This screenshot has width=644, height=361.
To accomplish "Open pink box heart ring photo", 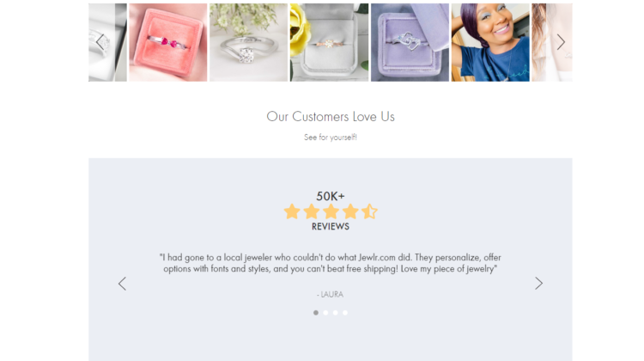I will 168,42.
